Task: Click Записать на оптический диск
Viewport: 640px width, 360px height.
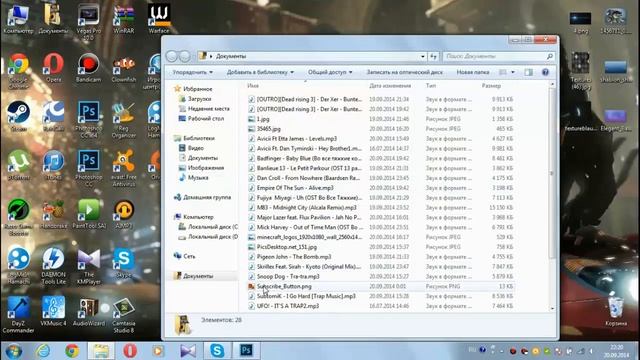Action: [x=404, y=72]
